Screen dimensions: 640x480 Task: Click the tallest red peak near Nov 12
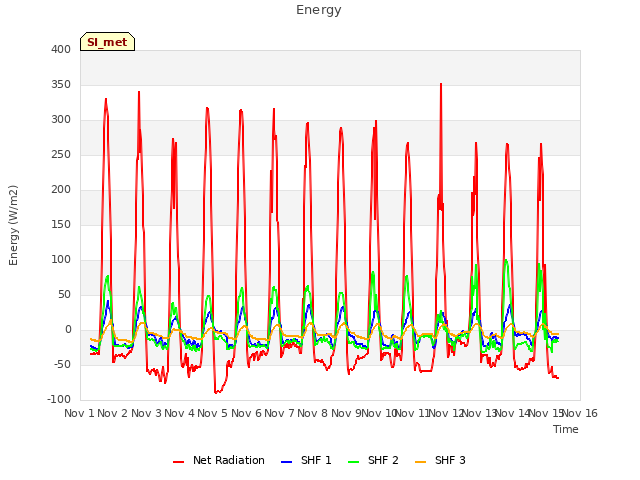tap(441, 84)
